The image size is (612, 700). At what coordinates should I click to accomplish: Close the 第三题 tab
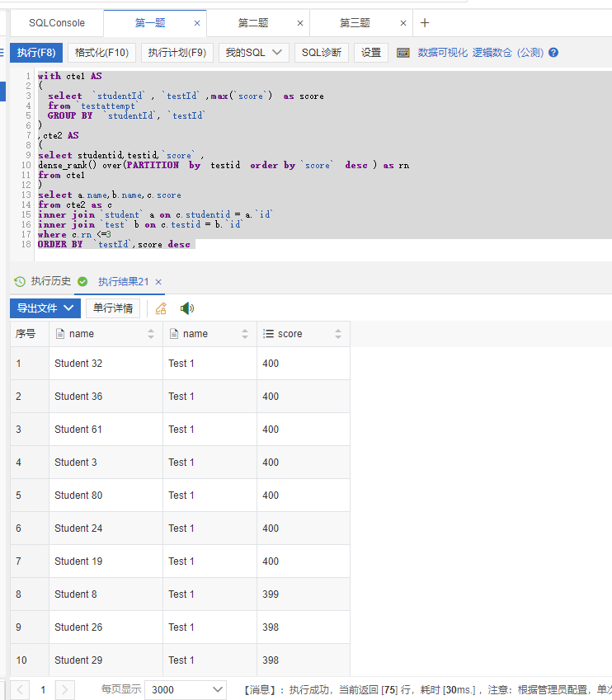click(403, 23)
